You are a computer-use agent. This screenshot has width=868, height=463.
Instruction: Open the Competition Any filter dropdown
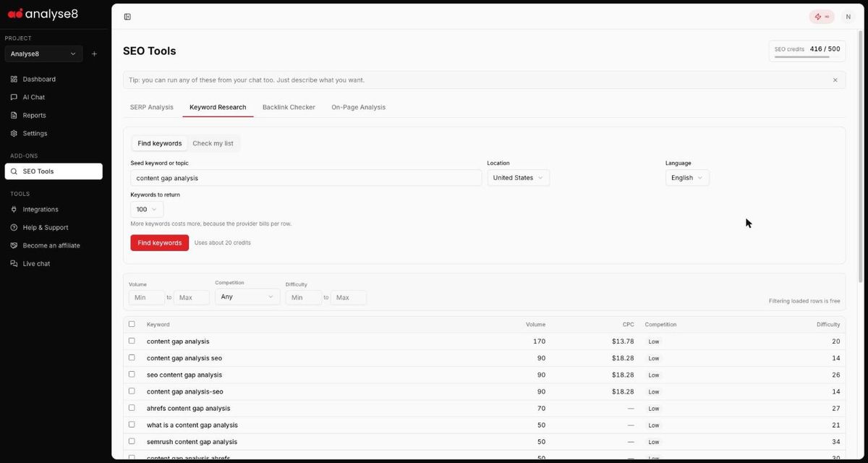coord(247,297)
